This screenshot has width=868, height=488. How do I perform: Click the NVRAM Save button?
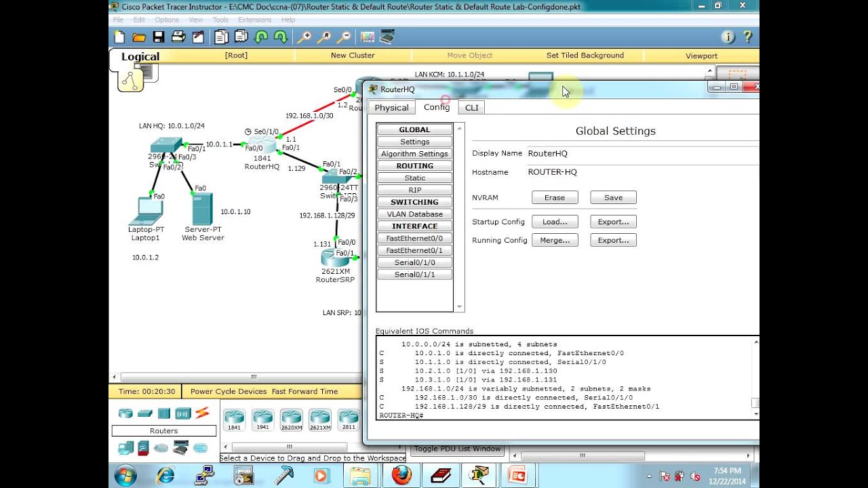pos(614,198)
